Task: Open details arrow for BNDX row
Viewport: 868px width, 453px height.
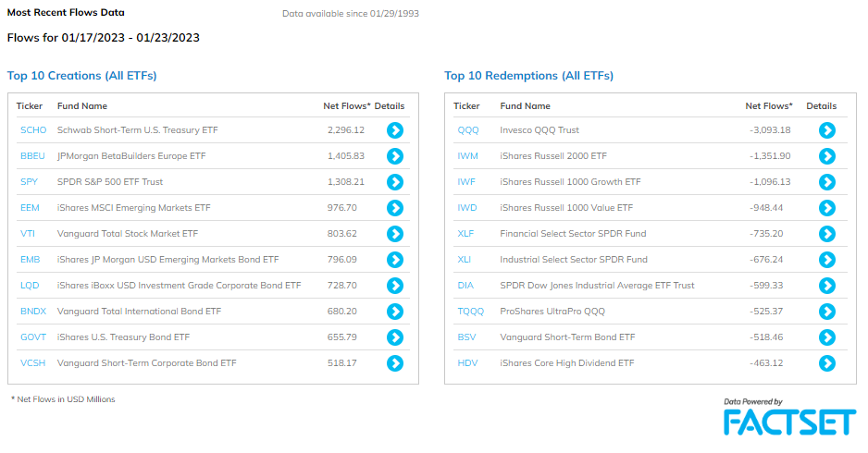Action: (x=395, y=312)
